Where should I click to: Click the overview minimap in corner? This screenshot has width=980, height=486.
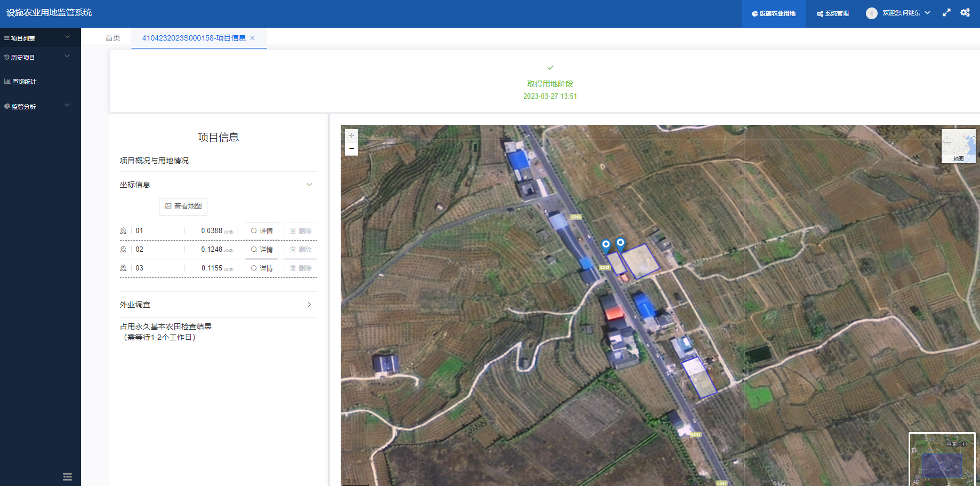(x=942, y=459)
